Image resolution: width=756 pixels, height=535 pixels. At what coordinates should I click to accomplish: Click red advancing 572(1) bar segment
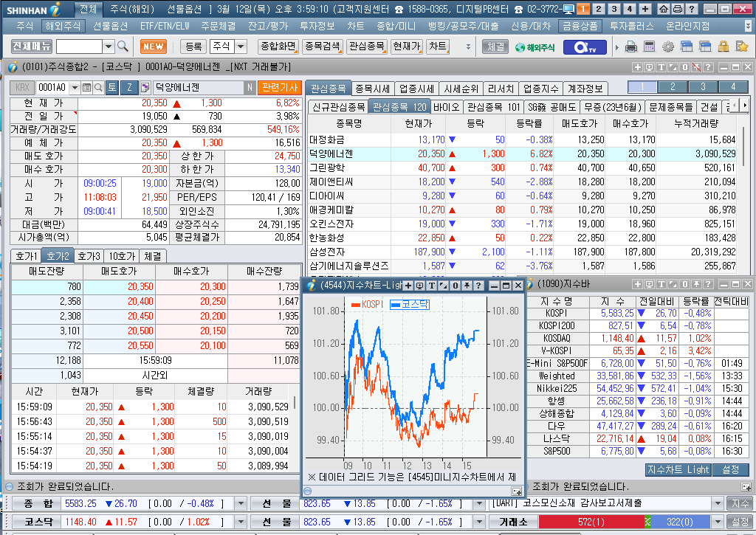point(591,522)
